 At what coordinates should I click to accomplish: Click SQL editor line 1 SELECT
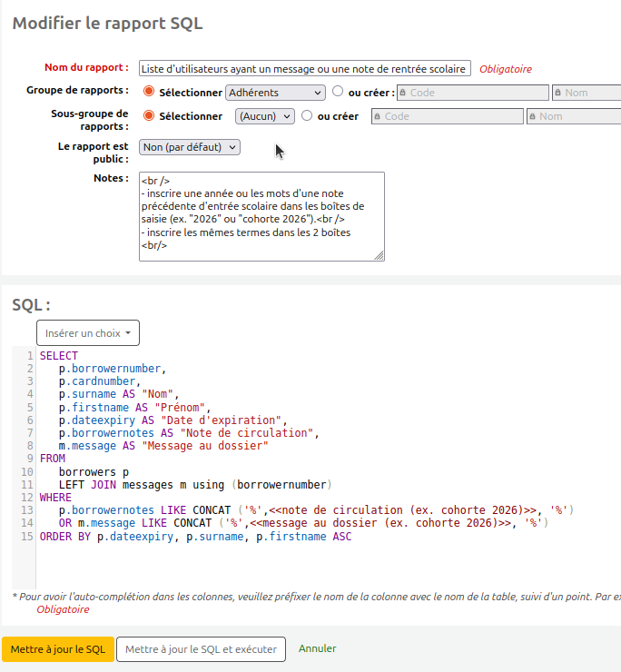[x=59, y=356]
